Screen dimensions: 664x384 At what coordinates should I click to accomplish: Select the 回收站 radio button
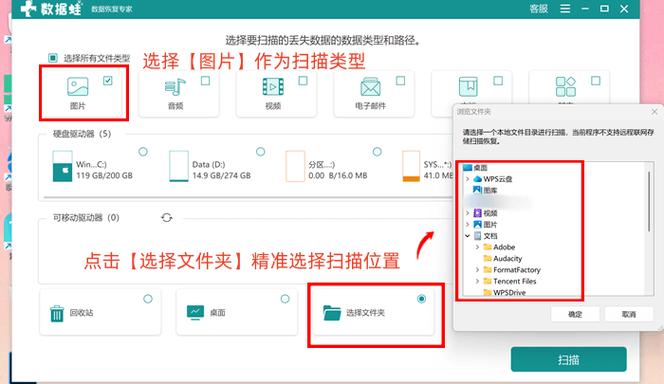point(148,299)
